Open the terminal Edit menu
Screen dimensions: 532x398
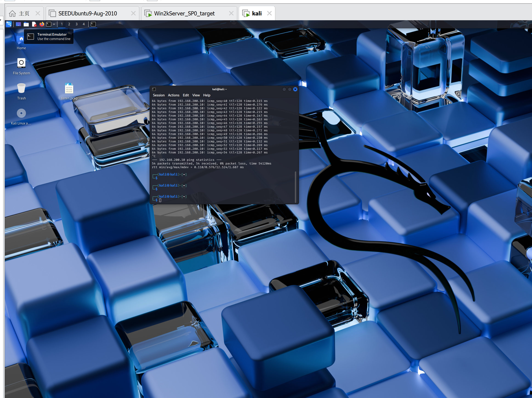186,95
